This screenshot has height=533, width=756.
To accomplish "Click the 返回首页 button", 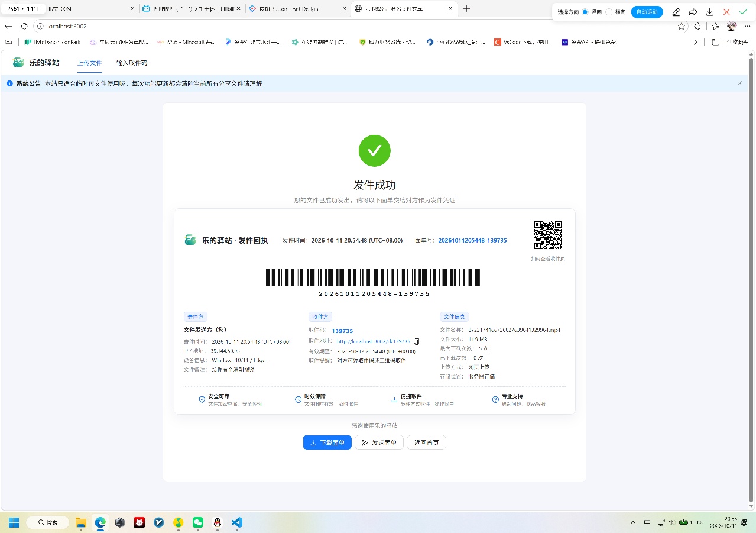I will (426, 442).
